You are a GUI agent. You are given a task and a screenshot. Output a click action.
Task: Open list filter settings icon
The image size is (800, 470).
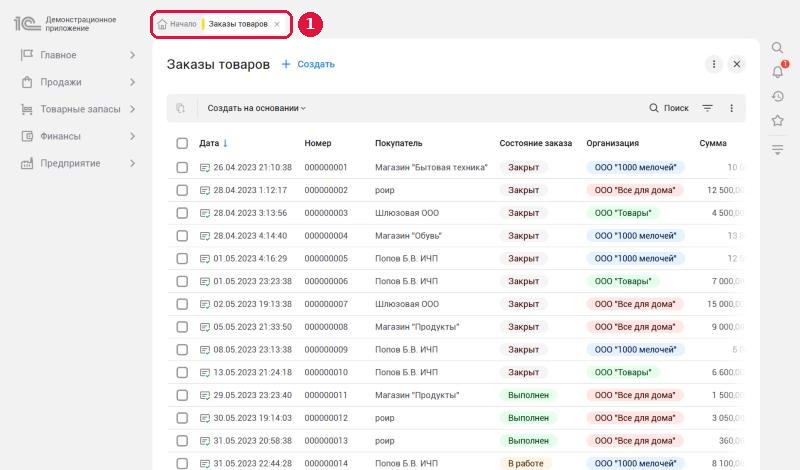pyautogui.click(x=707, y=108)
